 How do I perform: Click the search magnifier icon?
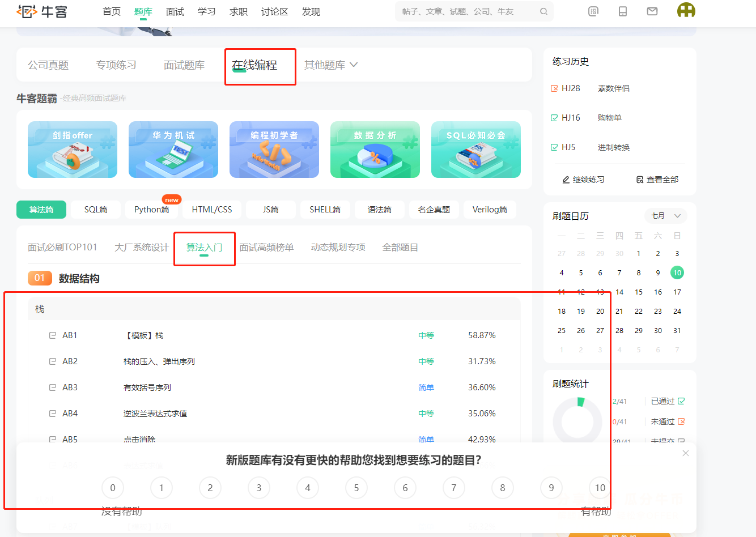(543, 11)
